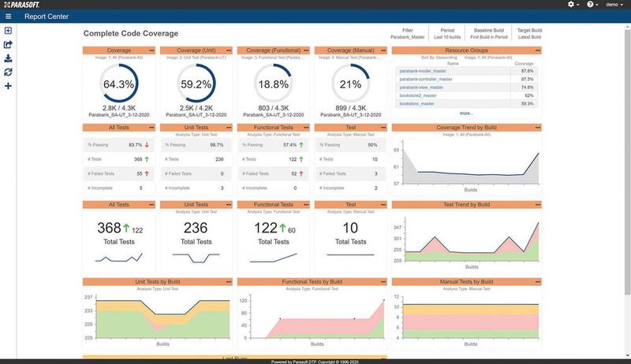Click the 18.8% functional coverage donut
Image resolution: width=631 pixels, height=364 pixels.
tap(273, 84)
